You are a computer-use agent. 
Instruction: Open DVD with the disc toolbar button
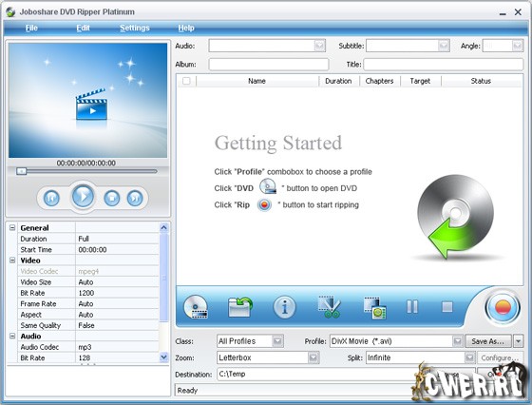[x=196, y=307]
